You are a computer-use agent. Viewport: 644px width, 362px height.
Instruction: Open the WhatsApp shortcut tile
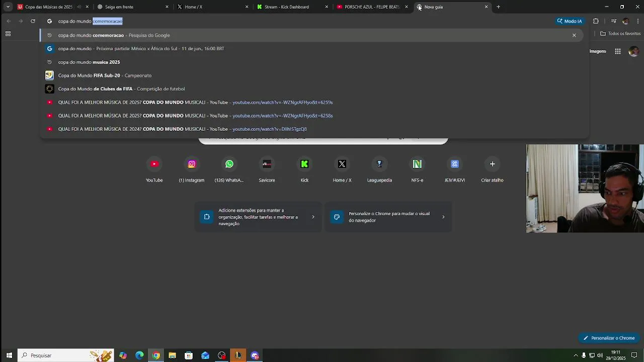(229, 170)
